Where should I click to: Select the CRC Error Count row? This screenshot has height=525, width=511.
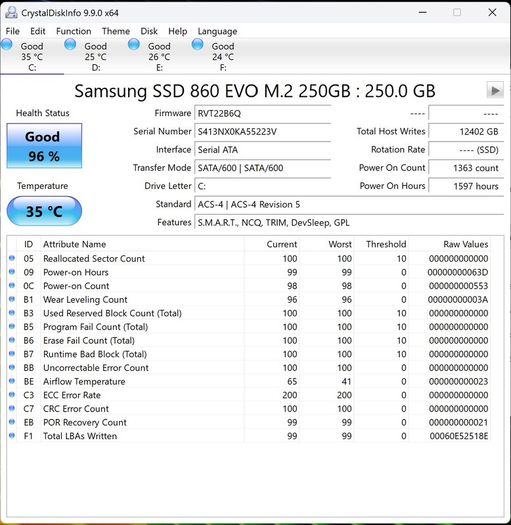pyautogui.click(x=249, y=408)
